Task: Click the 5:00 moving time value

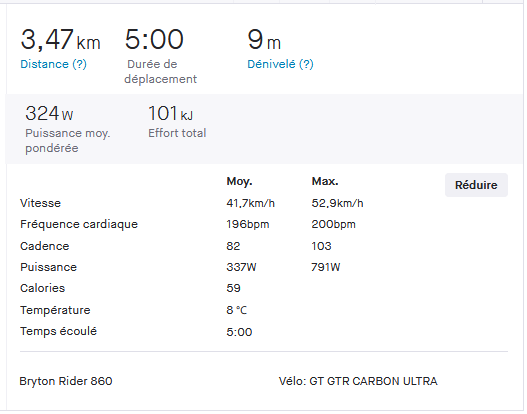Action: pos(155,40)
